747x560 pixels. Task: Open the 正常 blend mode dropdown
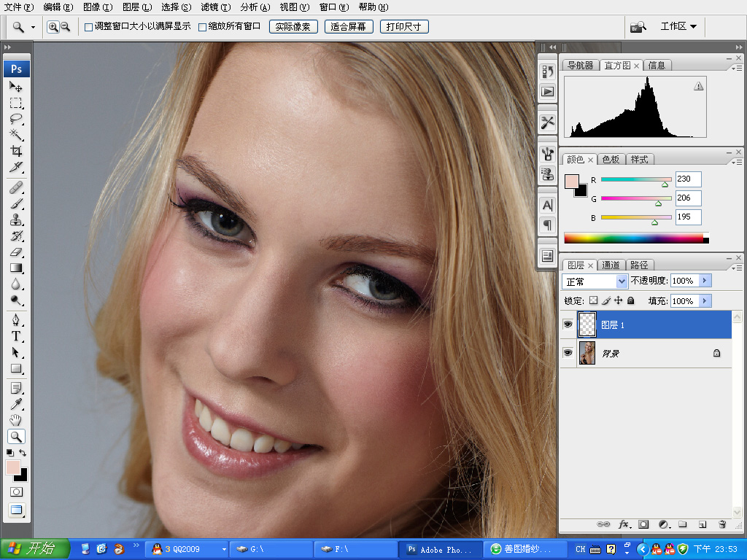pyautogui.click(x=595, y=281)
